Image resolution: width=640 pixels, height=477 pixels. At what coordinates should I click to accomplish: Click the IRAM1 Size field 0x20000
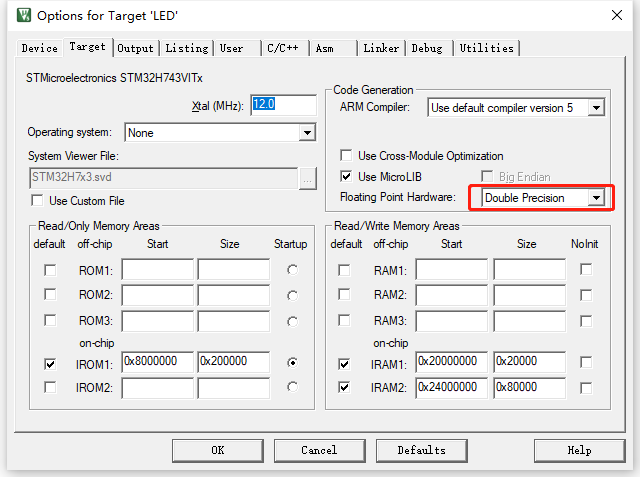530,362
